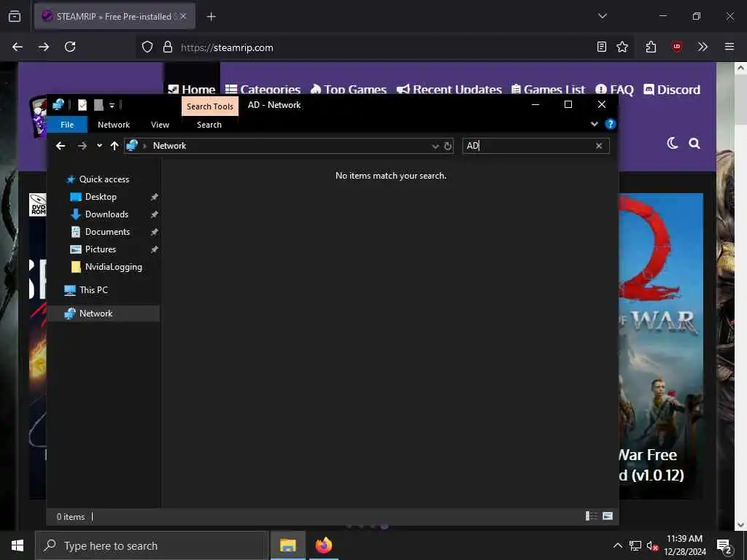Click the pin icon next to Pictures
This screenshot has width=747, height=560.
pos(155,250)
